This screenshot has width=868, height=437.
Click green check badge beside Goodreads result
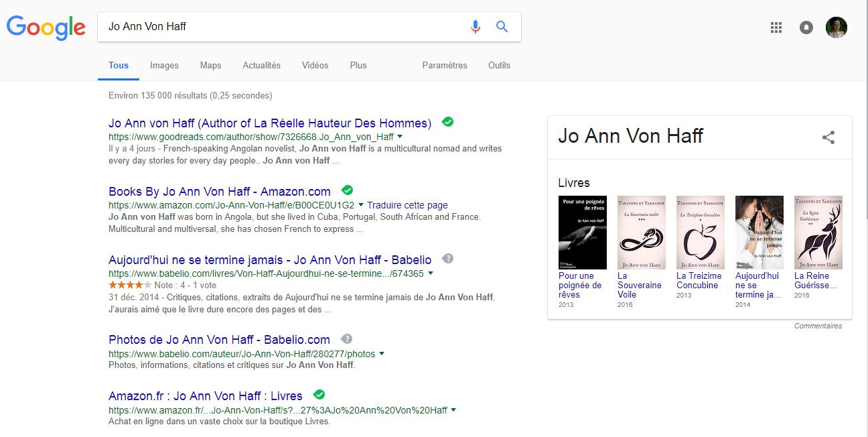pyautogui.click(x=448, y=122)
